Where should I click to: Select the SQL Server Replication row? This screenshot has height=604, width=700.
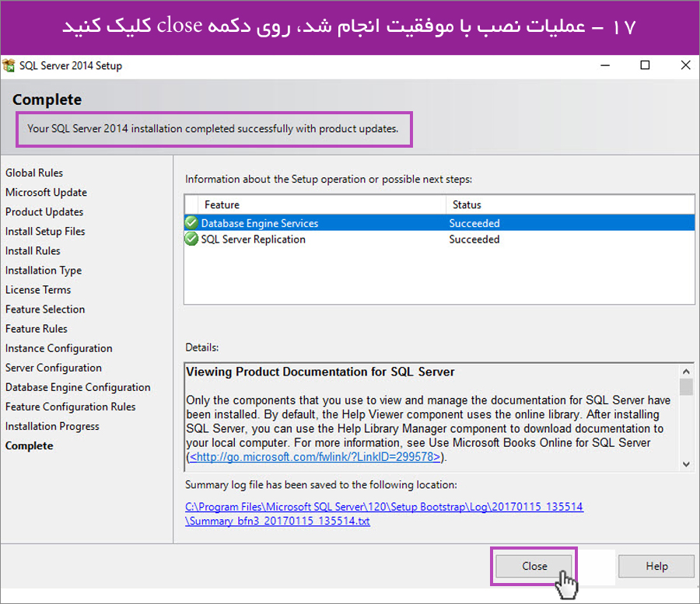pyautogui.click(x=439, y=239)
